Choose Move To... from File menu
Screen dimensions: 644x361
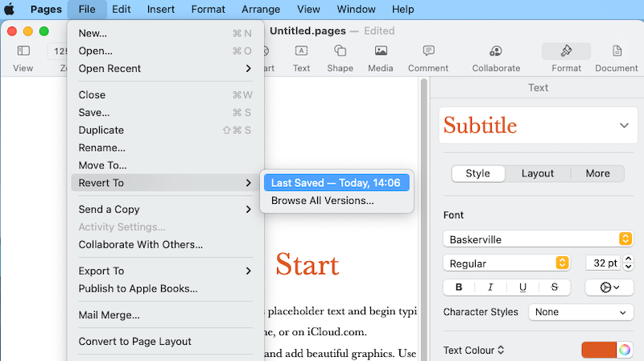[166, 165]
